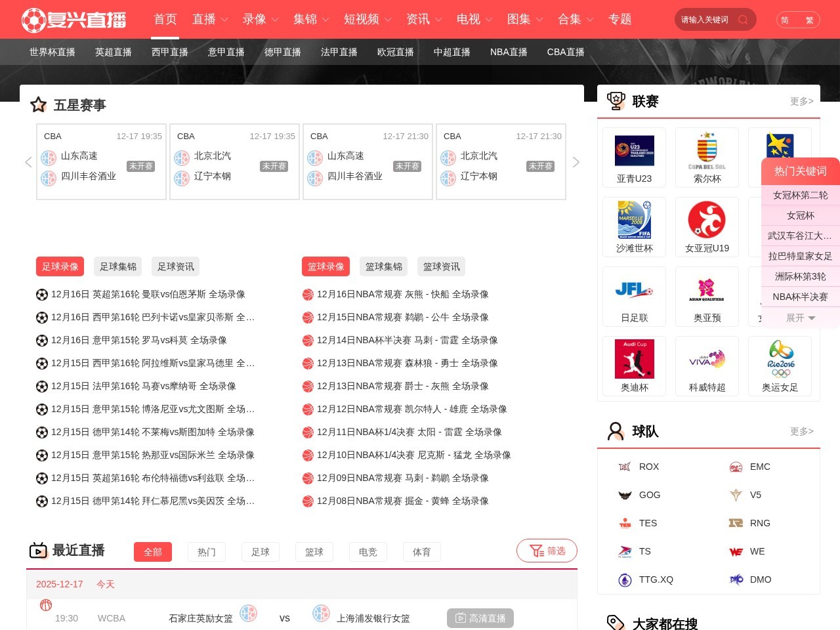Open the 筛选 filter icon button

547,551
